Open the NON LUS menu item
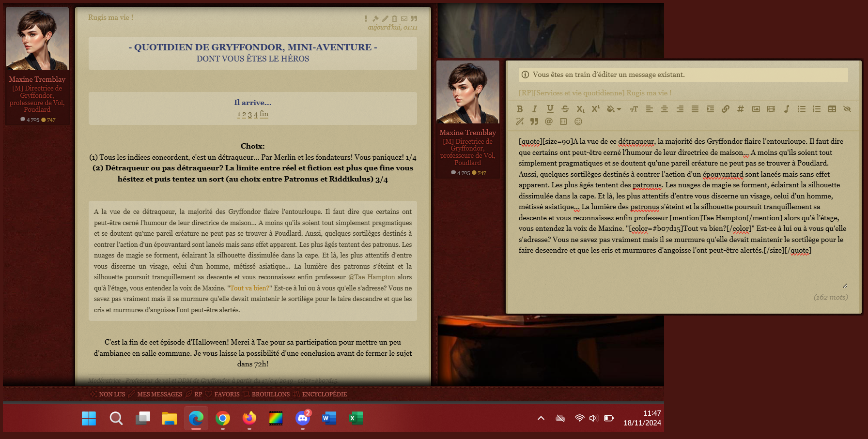Screen dimensions: 868x439 108,394
